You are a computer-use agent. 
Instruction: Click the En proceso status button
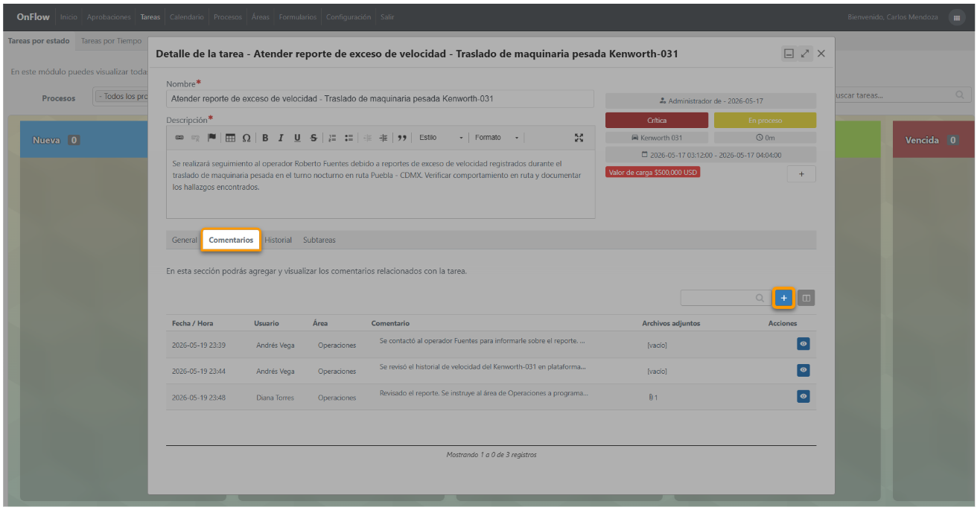coord(765,120)
